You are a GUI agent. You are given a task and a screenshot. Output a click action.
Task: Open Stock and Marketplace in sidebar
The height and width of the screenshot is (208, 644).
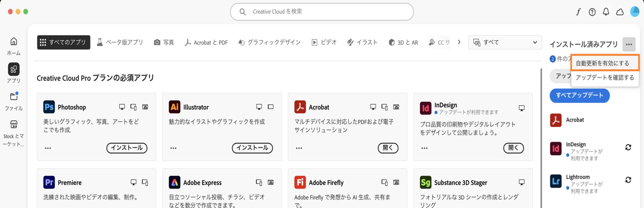[14, 133]
